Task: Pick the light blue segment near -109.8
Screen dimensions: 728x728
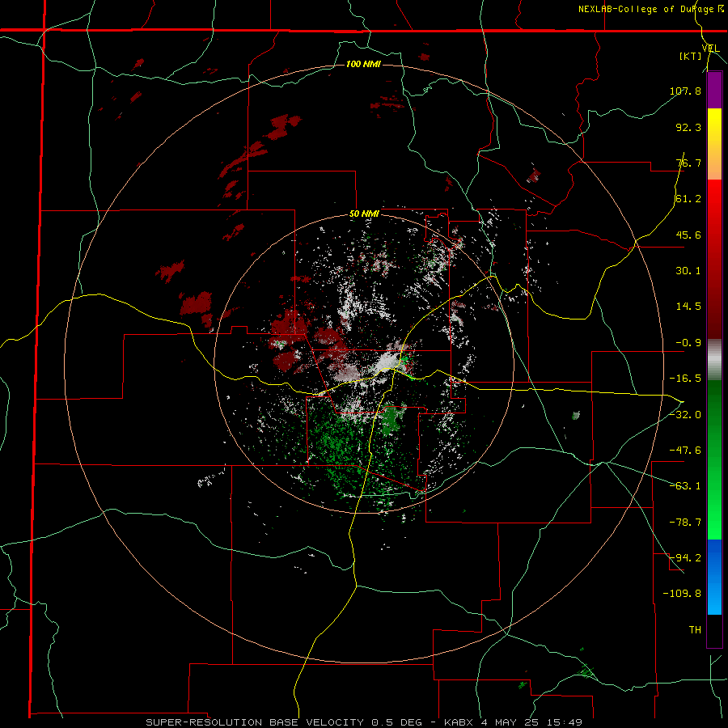Action: pyautogui.click(x=714, y=595)
